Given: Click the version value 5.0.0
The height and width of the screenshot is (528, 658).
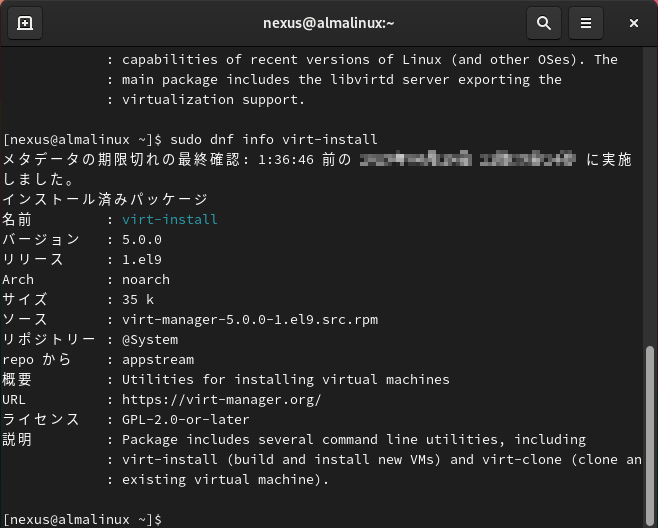Looking at the screenshot, I should [x=141, y=239].
